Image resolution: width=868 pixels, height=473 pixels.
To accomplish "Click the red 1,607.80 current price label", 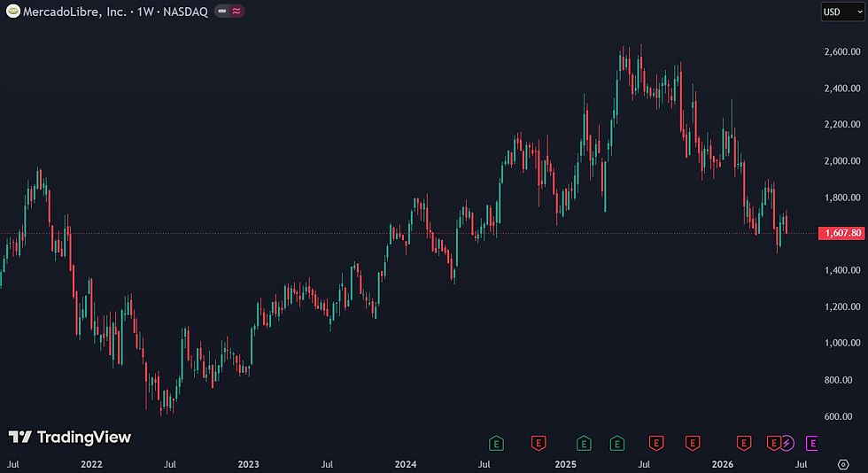I will tap(841, 233).
